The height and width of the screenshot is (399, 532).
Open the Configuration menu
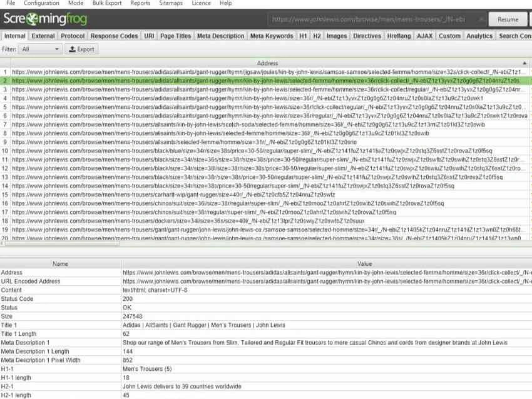(41, 3)
